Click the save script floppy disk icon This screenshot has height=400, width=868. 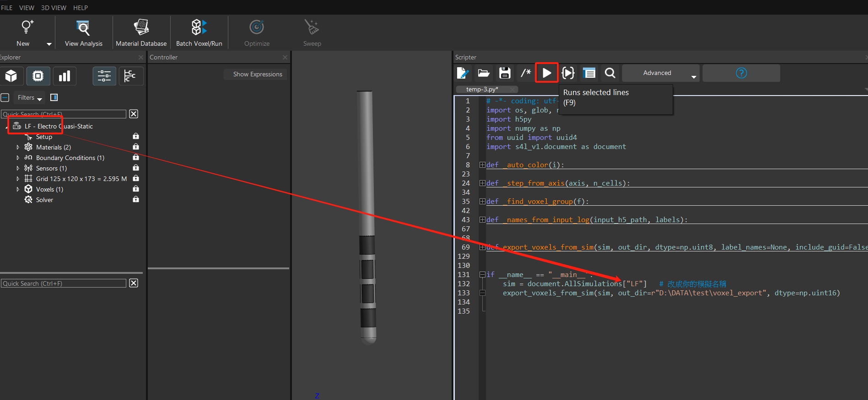(505, 73)
